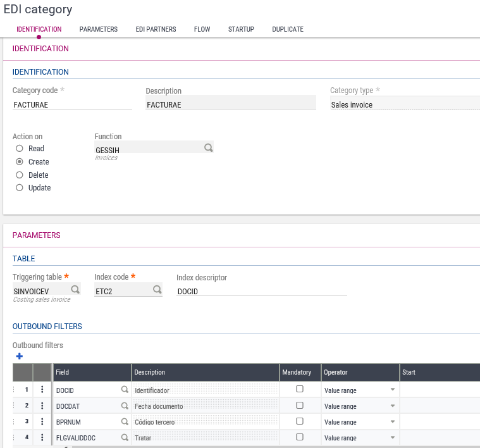
Task: Click the Startup tab link
Action: [241, 29]
